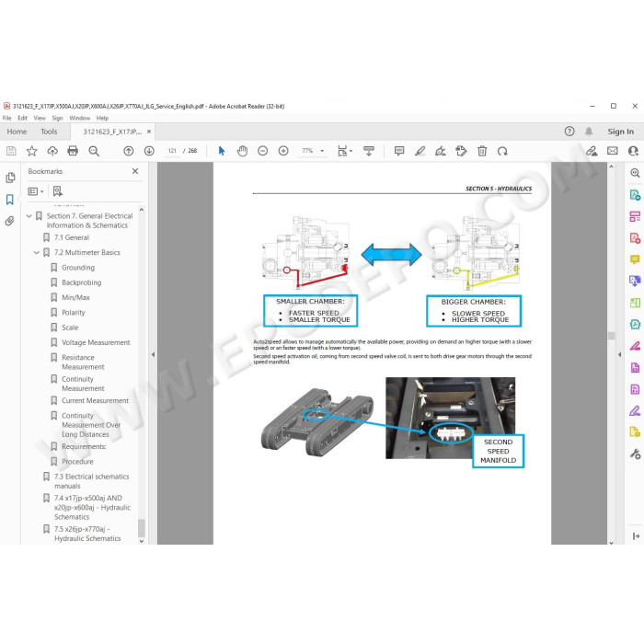The width and height of the screenshot is (644, 644).
Task: Open Export PDF tool in right pane
Action: 635,195
